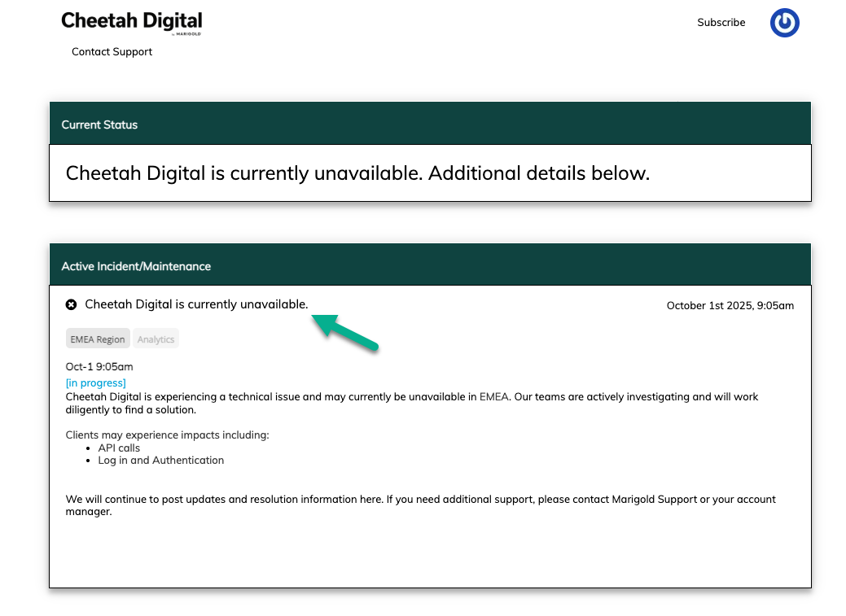The width and height of the screenshot is (846, 616).
Task: Click the small Marigold sub-logo text
Action: 188,34
